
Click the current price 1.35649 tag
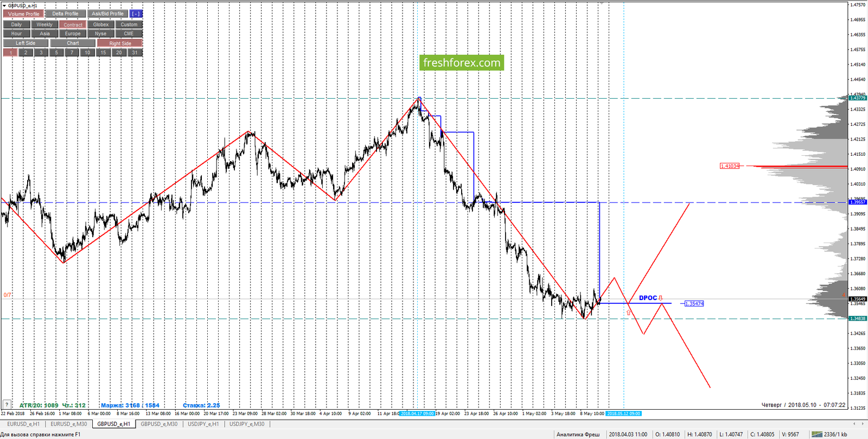pos(858,299)
